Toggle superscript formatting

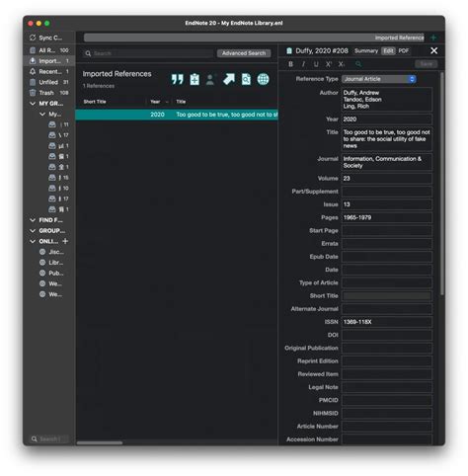[329, 64]
